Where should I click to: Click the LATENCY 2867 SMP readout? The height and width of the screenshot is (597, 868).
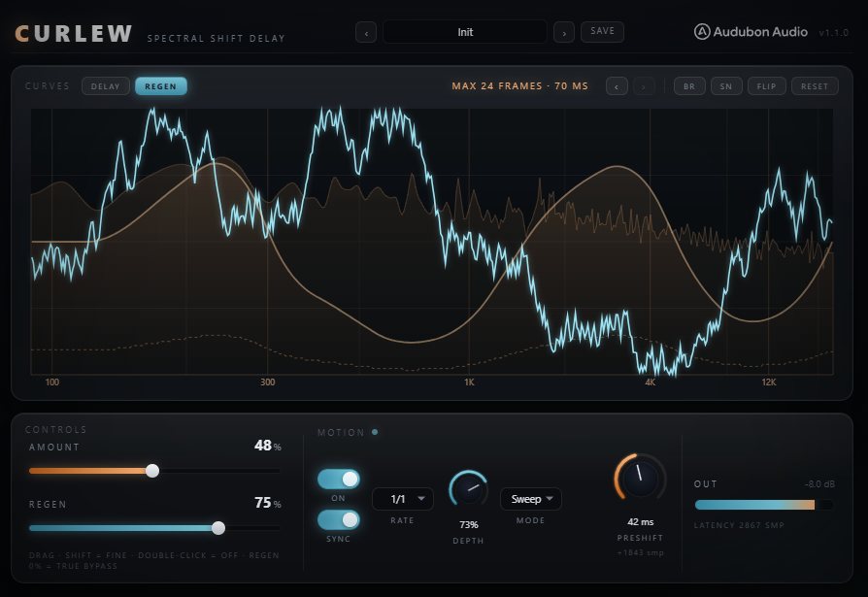coord(739,525)
